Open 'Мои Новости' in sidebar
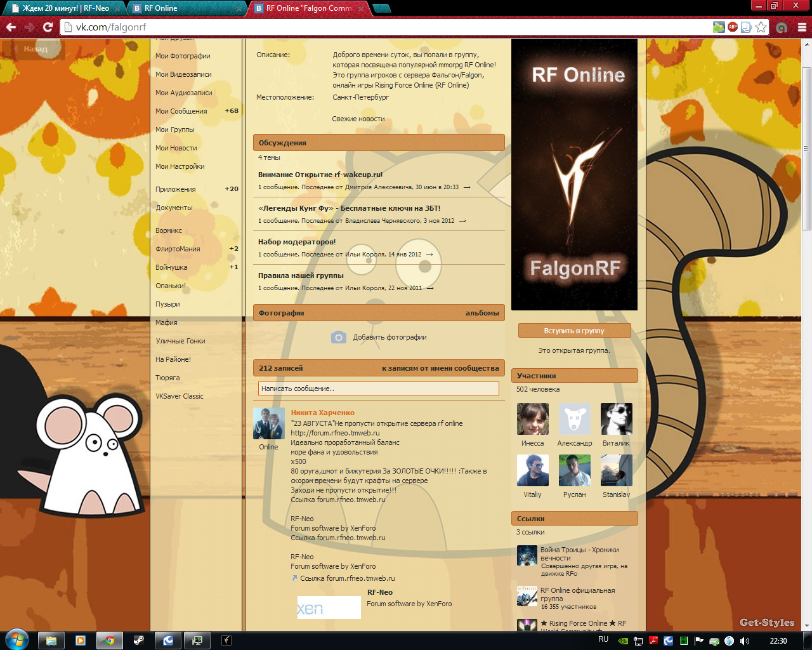The height and width of the screenshot is (650, 812). pos(176,148)
